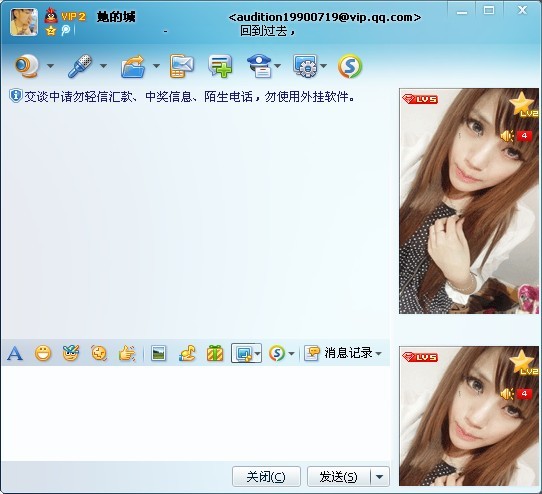Screen dimensions: 542x494
Task: Minimize the chat window
Action: pyautogui.click(x=462, y=11)
